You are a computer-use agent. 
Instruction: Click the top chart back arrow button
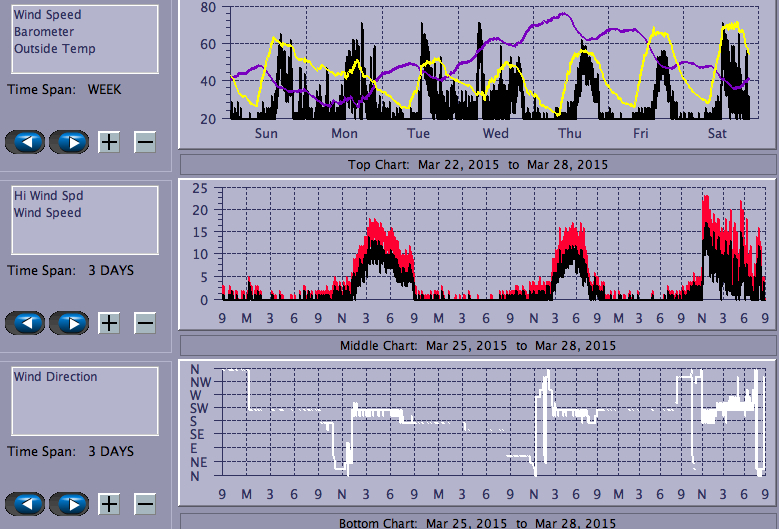(x=25, y=142)
